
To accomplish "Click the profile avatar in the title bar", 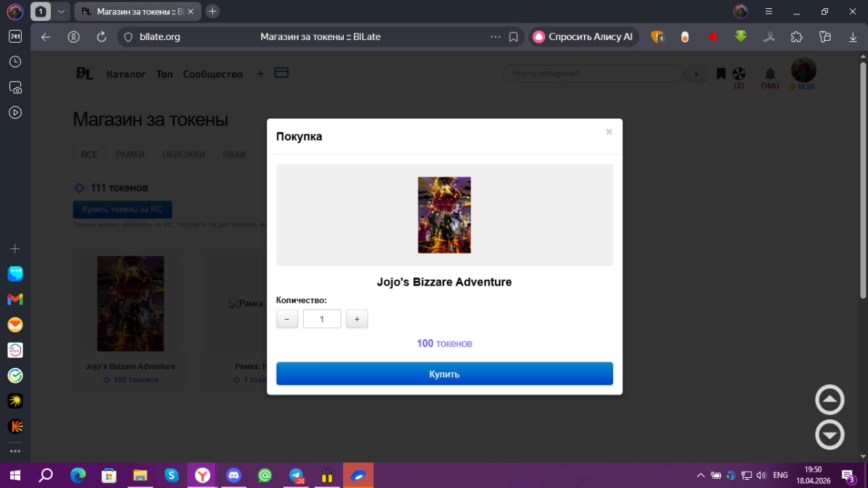I will pos(741,12).
